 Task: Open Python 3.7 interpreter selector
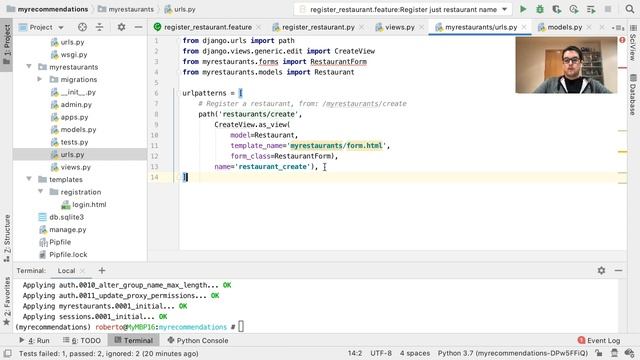[513, 353]
